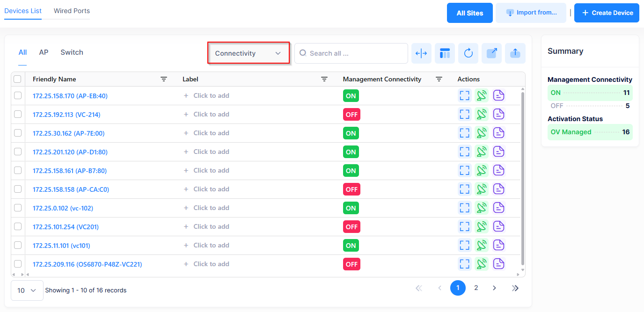The image size is (644, 312).
Task: Click purple document icon for AP-7E:00 row
Action: (x=499, y=133)
